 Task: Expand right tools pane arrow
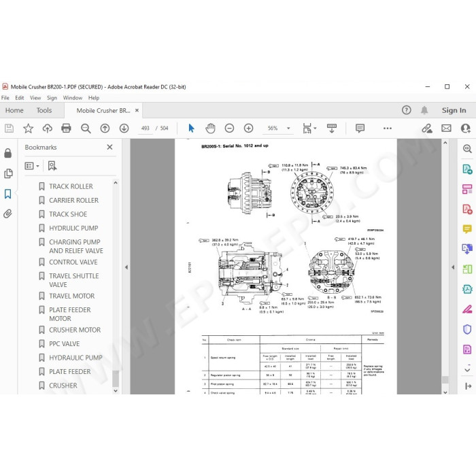tap(453, 267)
